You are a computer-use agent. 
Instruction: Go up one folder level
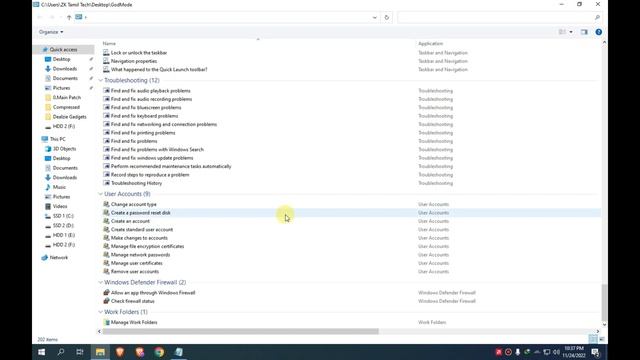pos(69,17)
